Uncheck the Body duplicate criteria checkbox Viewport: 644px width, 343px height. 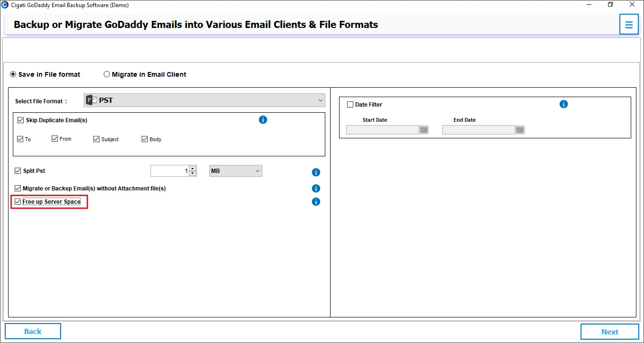coord(145,139)
